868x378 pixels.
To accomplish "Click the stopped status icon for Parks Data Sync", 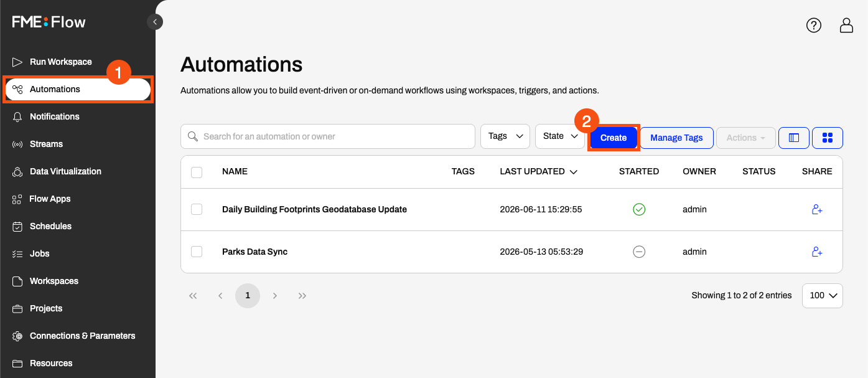I will pyautogui.click(x=639, y=252).
